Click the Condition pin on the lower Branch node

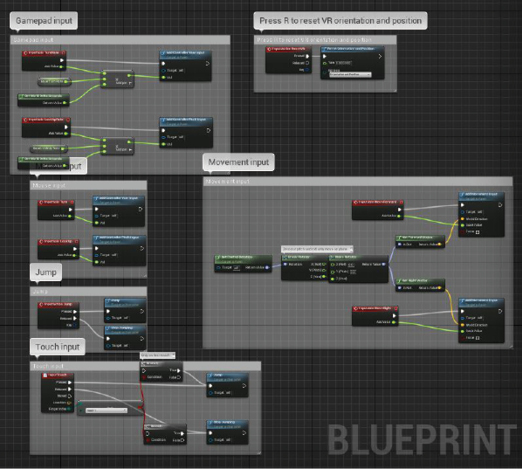coord(147,440)
